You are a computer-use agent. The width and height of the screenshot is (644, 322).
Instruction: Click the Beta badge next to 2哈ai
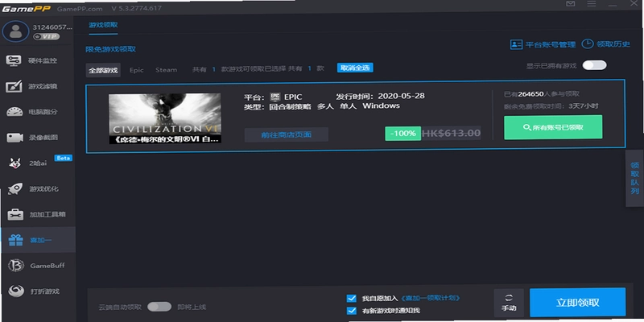[63, 158]
